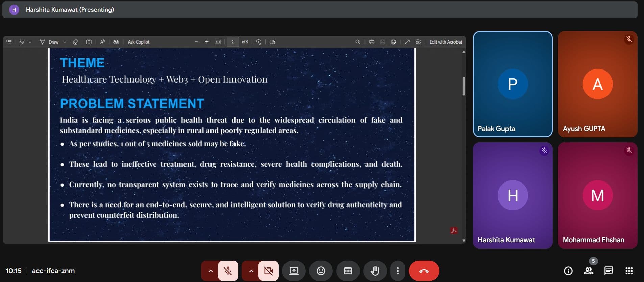This screenshot has height=282, width=644.
Task: Select the Draw tool in PDF toolbar
Action: point(50,42)
